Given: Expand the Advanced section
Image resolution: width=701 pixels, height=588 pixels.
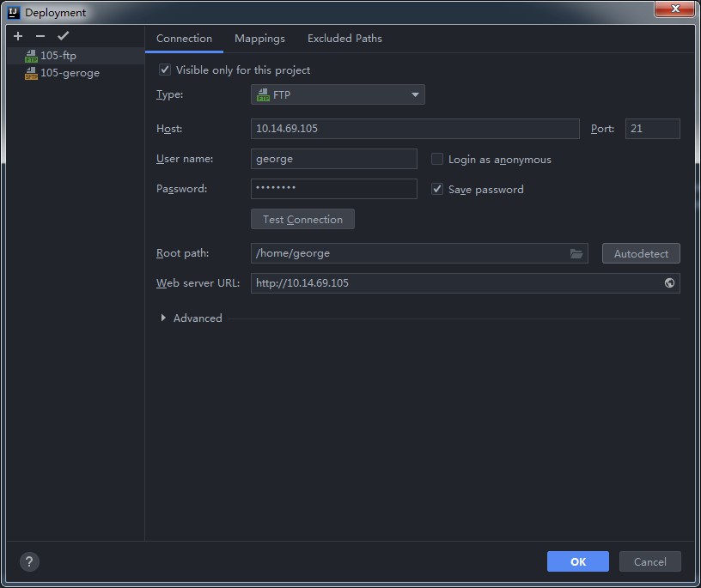Looking at the screenshot, I should coord(163,318).
